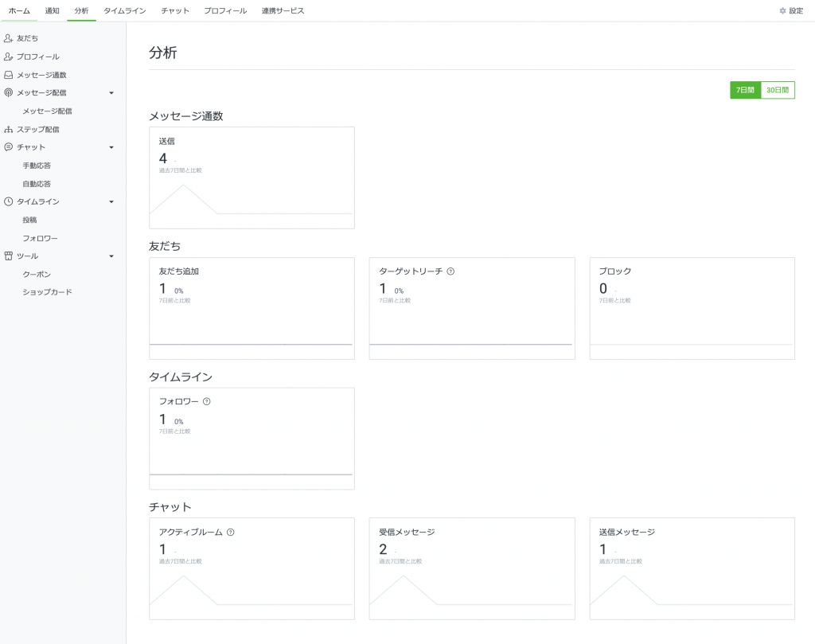This screenshot has height=644, width=815.
Task: Click the profile icon beside プロフィール in the sidebar
Action: click(8, 57)
